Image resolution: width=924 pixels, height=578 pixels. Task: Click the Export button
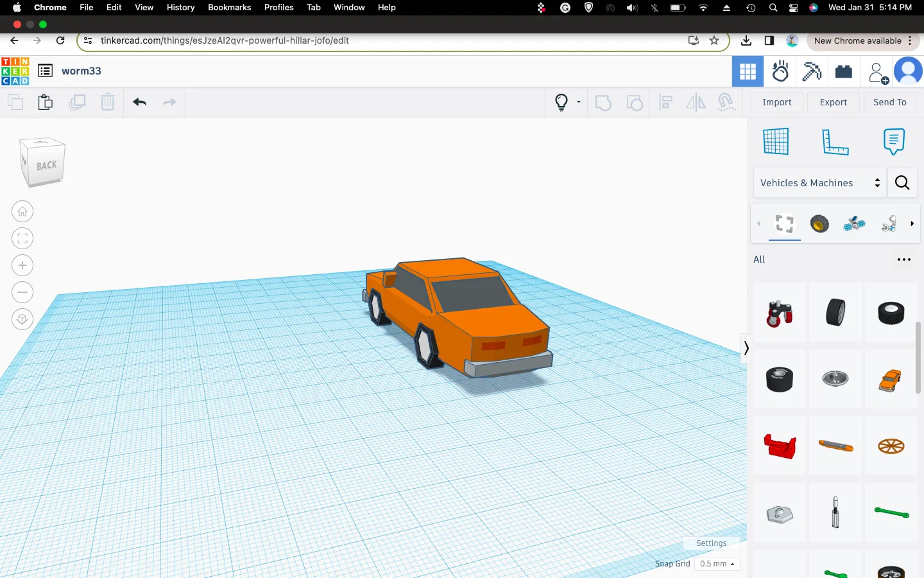pyautogui.click(x=833, y=102)
